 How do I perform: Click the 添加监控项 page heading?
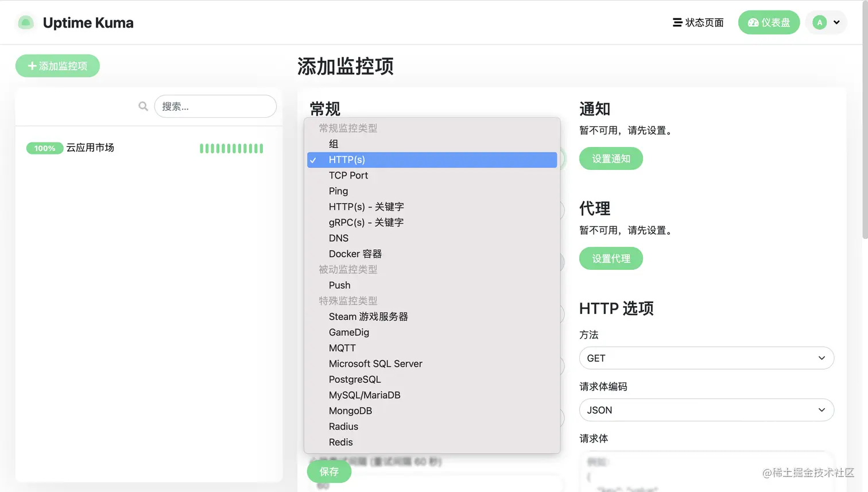pos(346,67)
